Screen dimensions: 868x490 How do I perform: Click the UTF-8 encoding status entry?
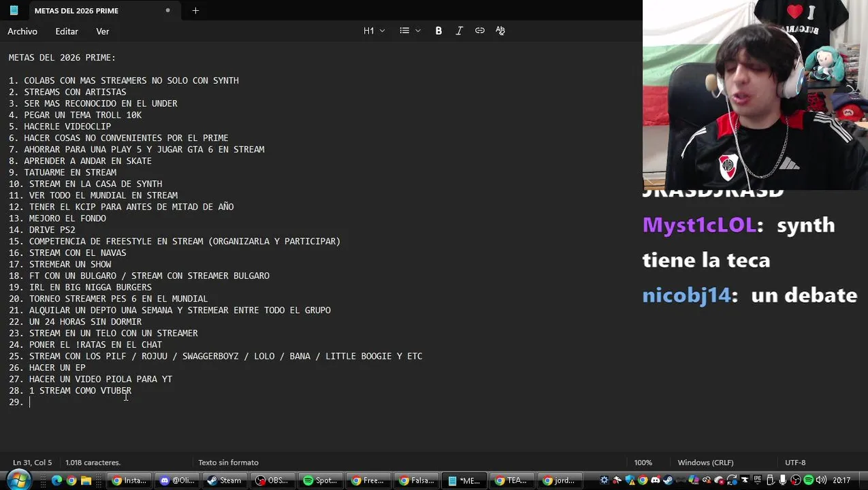(x=795, y=463)
